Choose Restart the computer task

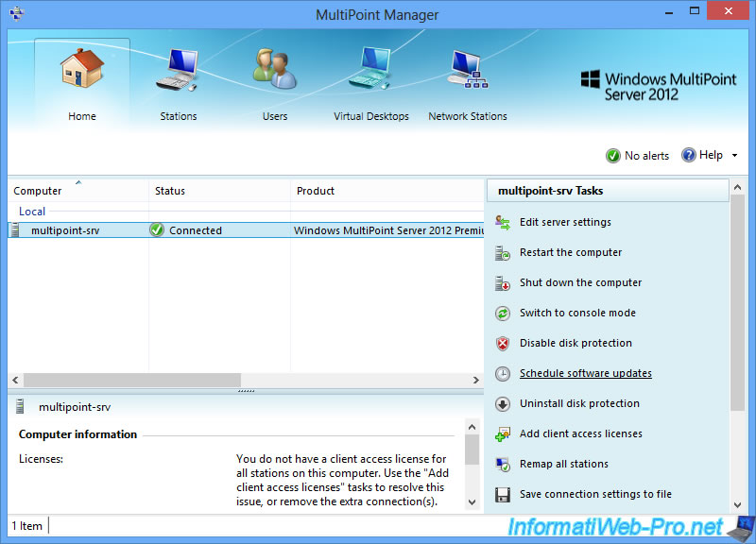(x=571, y=252)
